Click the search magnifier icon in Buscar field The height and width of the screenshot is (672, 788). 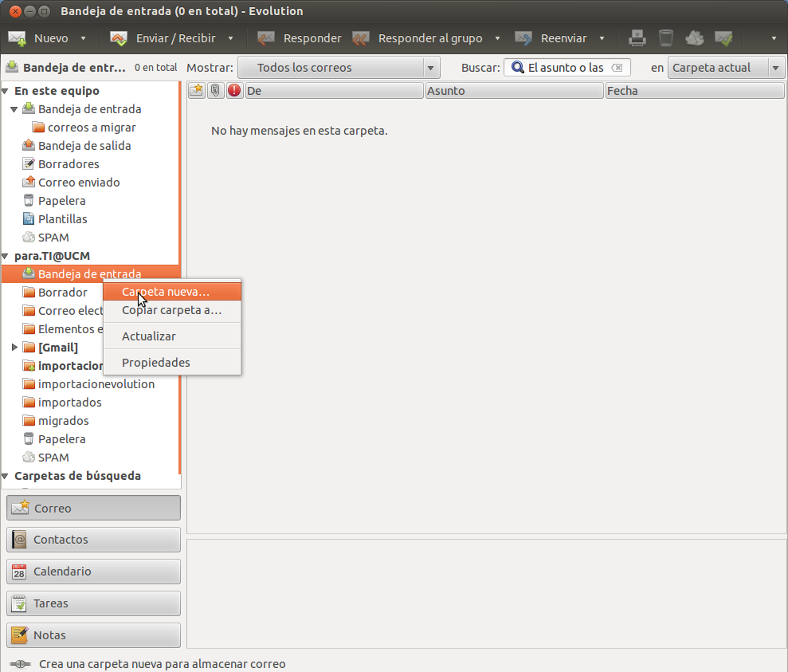(517, 67)
